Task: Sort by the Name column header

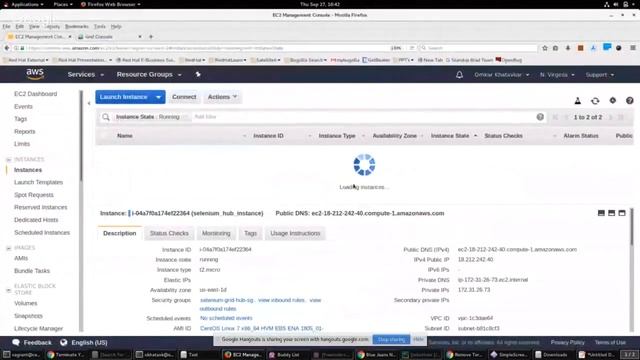Action: click(124, 136)
